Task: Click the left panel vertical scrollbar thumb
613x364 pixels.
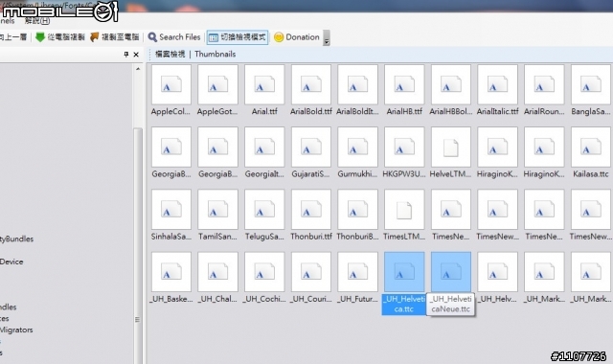Action: pos(138,246)
